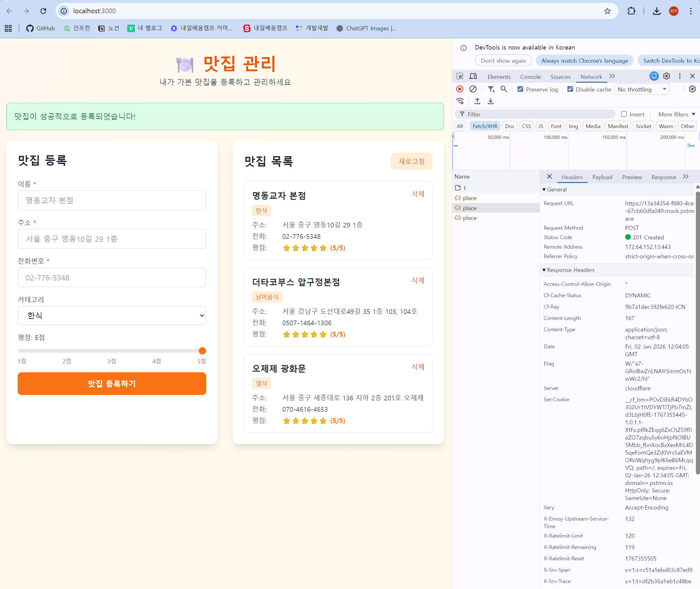Bookmark this page with the star icon
This screenshot has width=700, height=589.
[x=607, y=11]
